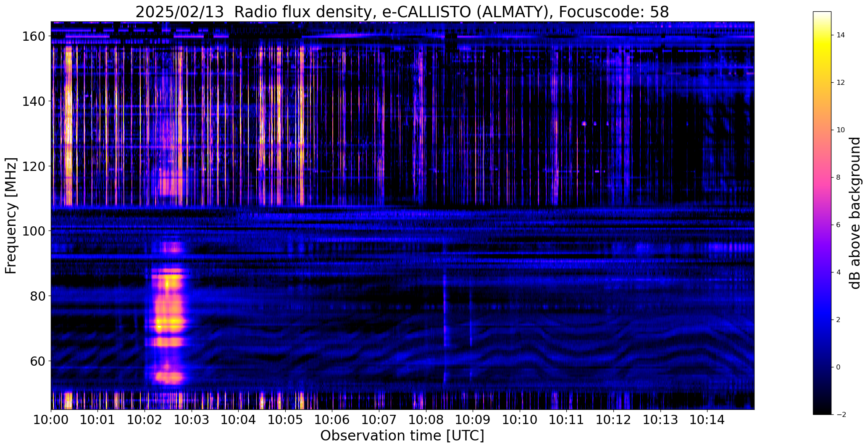Click the 10:10 time tick label
Screen dimensions: 868x448
coord(520,419)
